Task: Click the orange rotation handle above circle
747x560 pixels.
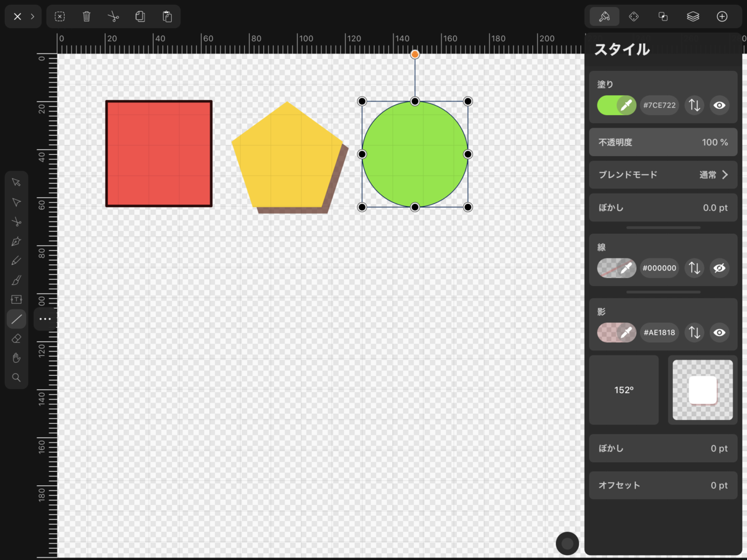Action: [415, 54]
